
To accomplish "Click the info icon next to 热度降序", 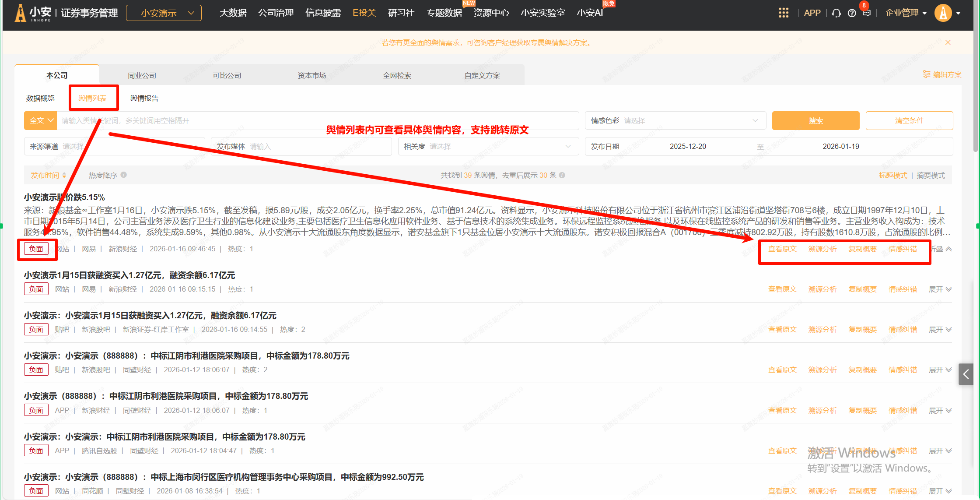I will pos(124,175).
